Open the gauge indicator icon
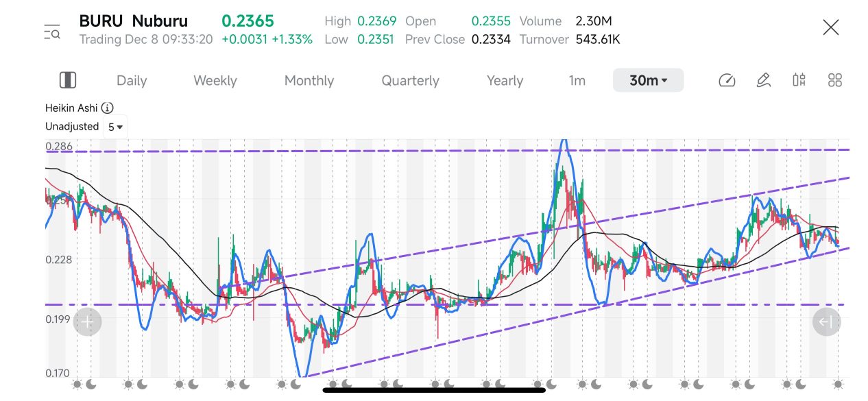Screen dimensions: 868x401 point(727,80)
